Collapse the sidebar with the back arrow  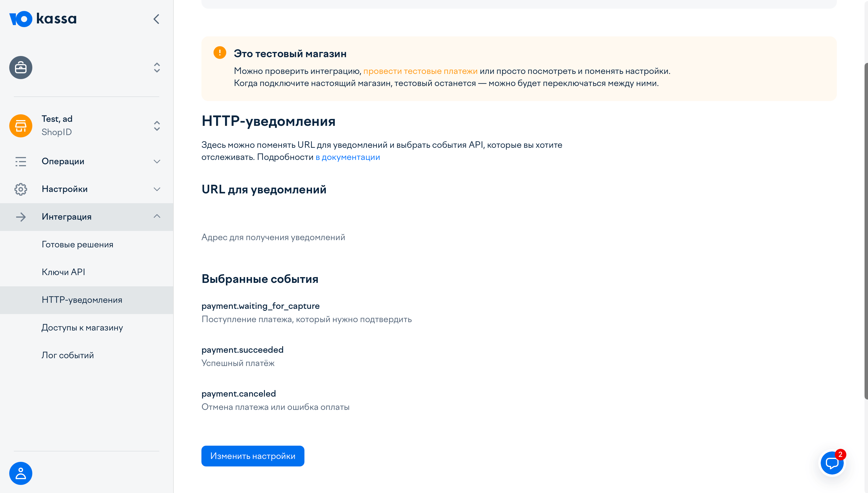tap(156, 19)
